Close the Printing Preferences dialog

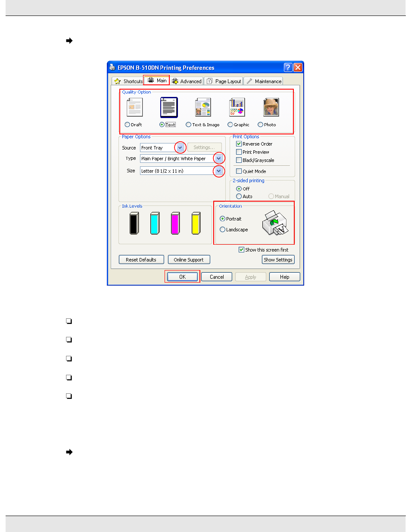click(x=298, y=67)
